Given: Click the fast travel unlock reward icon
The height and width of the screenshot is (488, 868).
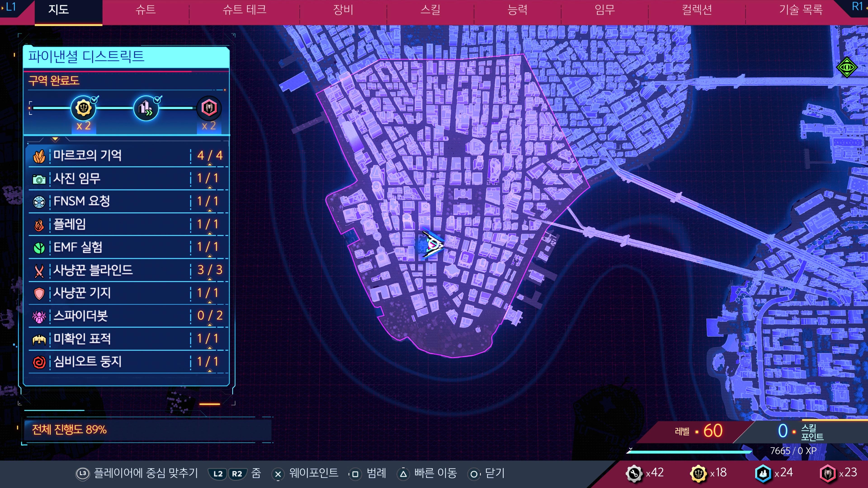Looking at the screenshot, I should [x=146, y=108].
